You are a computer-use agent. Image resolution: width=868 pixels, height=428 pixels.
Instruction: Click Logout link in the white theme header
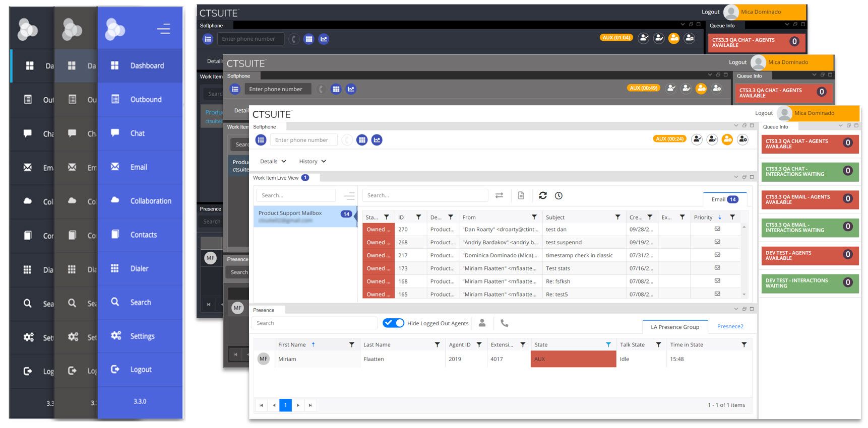click(x=763, y=113)
